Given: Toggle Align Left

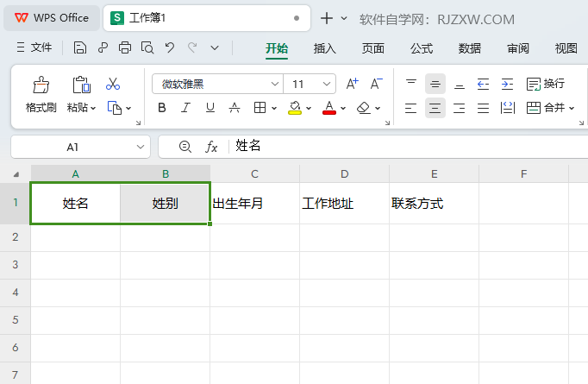Looking at the screenshot, I should (411, 108).
